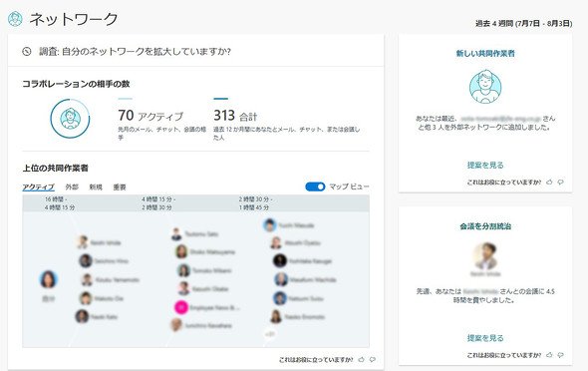Click your own avatar labeled 自分 in map

tap(49, 279)
